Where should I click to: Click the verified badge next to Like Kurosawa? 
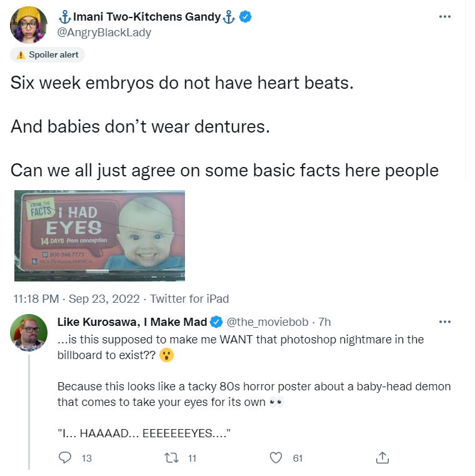(x=216, y=322)
